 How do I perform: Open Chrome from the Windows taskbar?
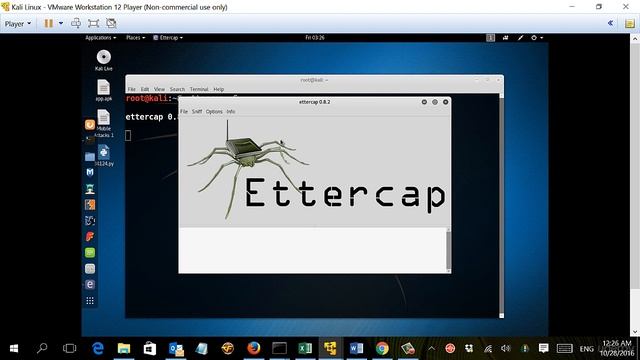tap(382, 348)
